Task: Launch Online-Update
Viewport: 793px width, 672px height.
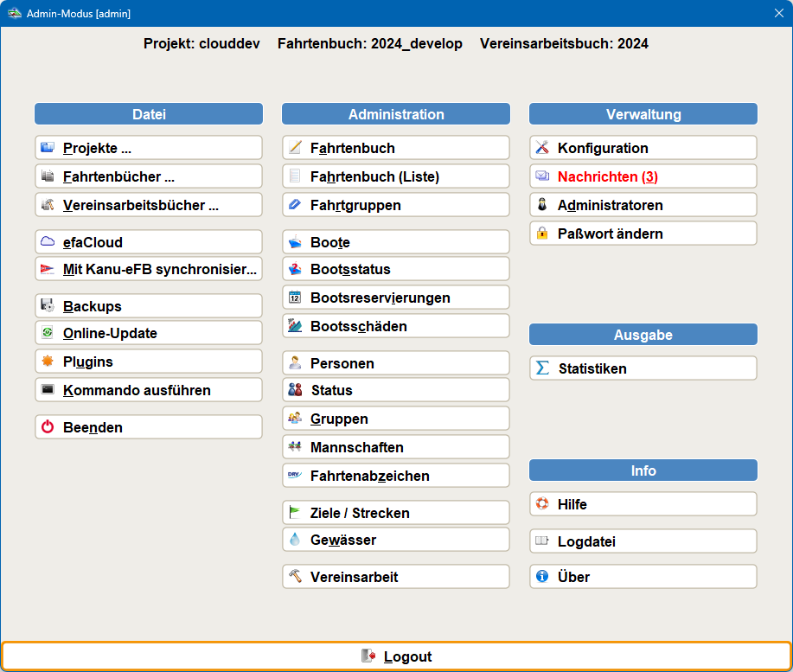Action: click(x=149, y=333)
